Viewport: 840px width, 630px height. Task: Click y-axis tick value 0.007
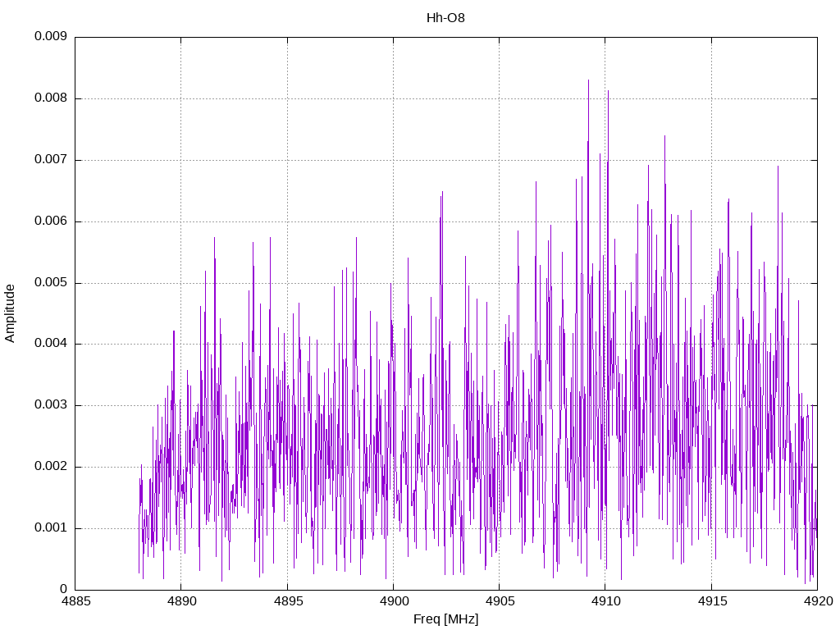[51, 160]
